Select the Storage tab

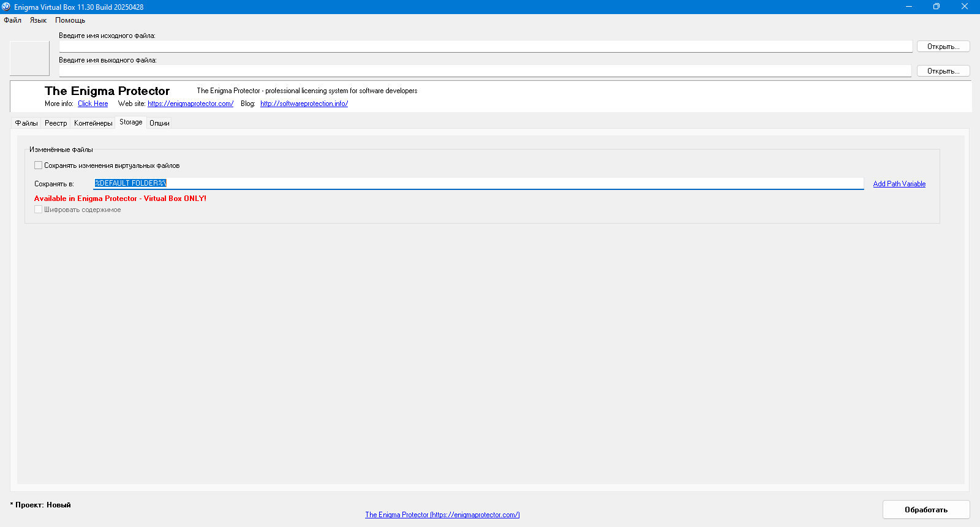(130, 122)
